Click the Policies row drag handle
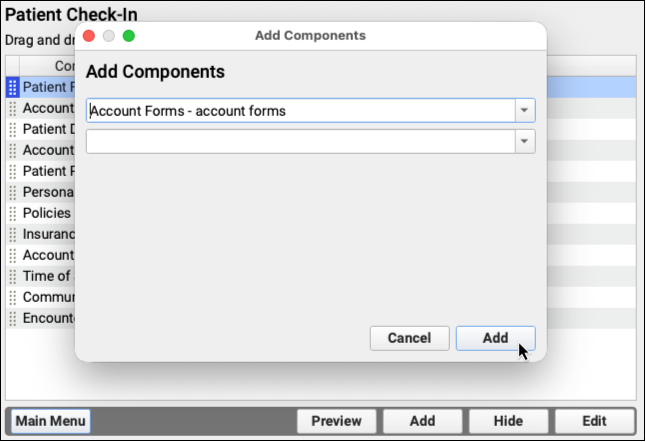Image resolution: width=646 pixels, height=442 pixels. click(13, 213)
